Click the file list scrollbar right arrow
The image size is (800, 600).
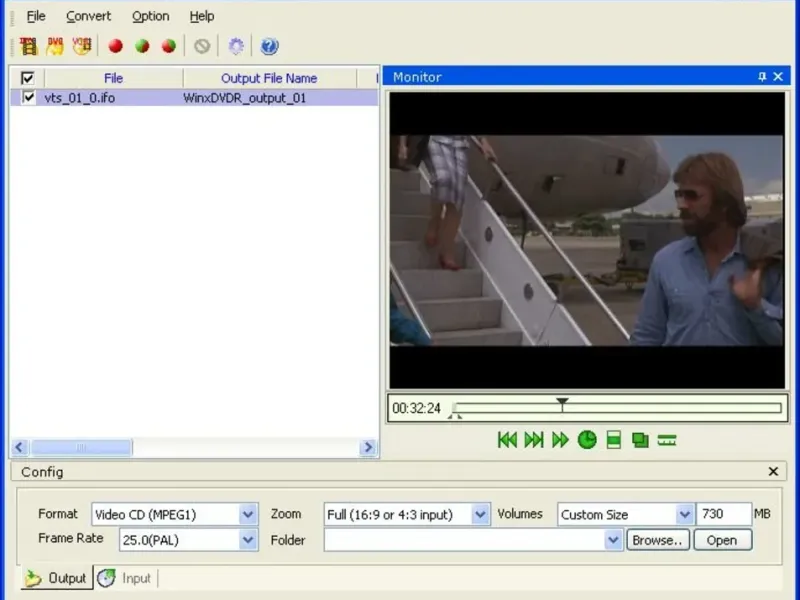tap(368, 447)
